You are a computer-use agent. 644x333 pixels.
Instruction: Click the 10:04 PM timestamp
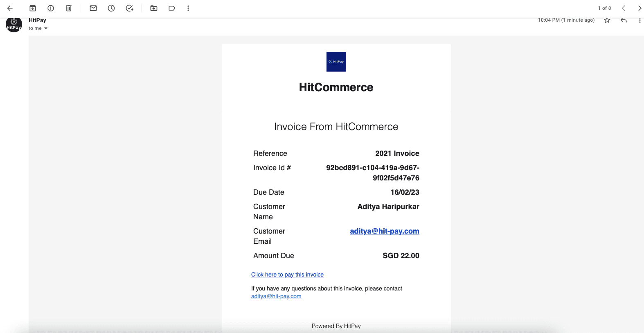point(566,20)
